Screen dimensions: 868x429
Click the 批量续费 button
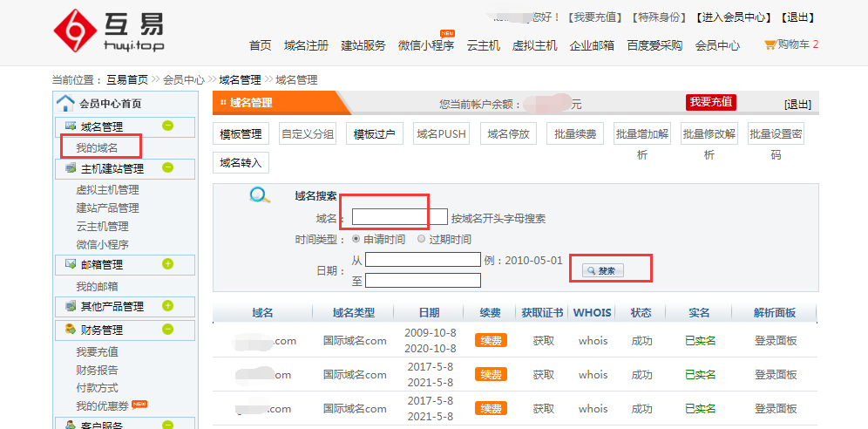tap(575, 134)
